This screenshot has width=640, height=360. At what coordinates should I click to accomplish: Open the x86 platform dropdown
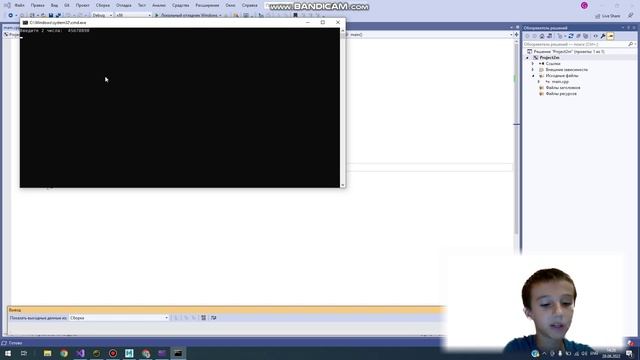click(x=133, y=15)
